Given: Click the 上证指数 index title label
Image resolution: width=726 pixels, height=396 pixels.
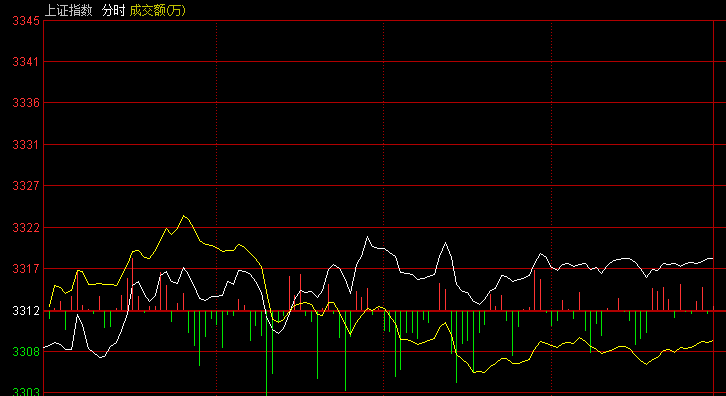Looking at the screenshot, I should pyautogui.click(x=69, y=11).
